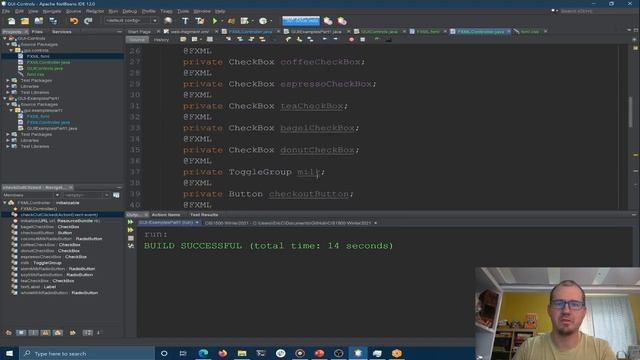Click the Windows Start button
Screen dimensions: 640x360
(x=9, y=353)
